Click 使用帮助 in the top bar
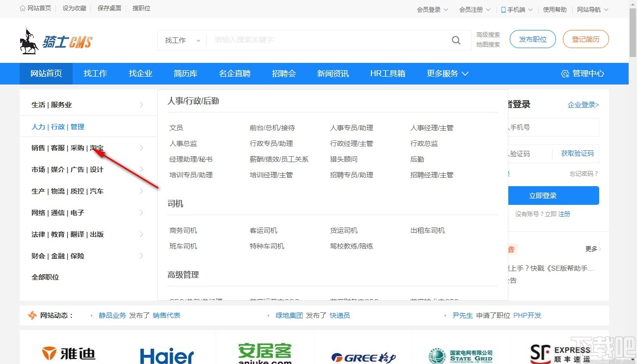The image size is (637, 364). (x=555, y=9)
